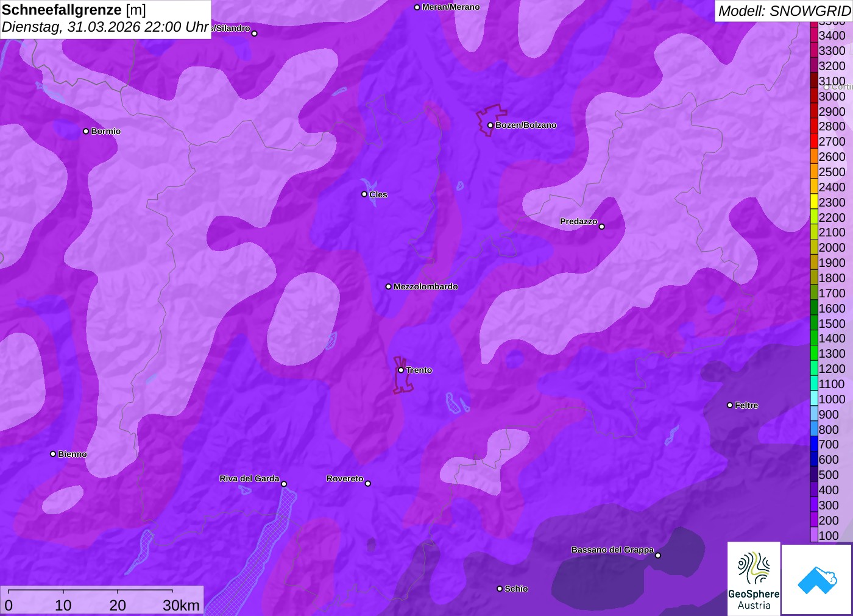
Task: Click the 2300 m yellow legend swatch
Action: (814, 202)
